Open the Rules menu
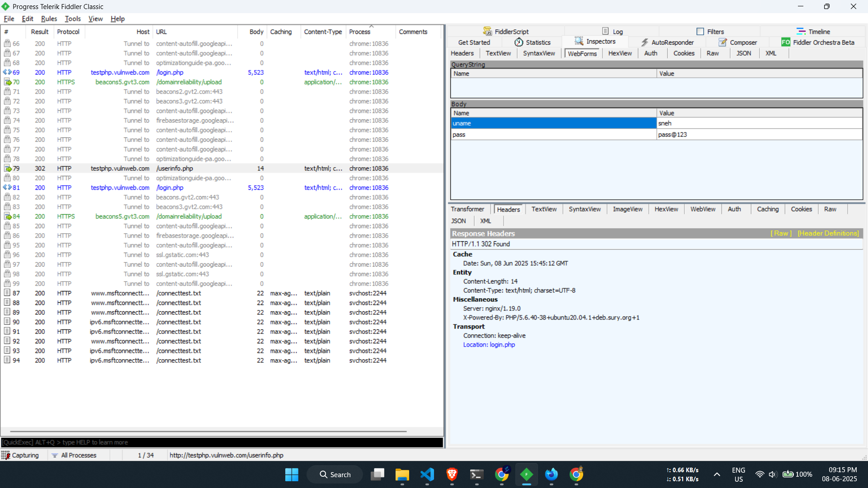 click(x=49, y=19)
